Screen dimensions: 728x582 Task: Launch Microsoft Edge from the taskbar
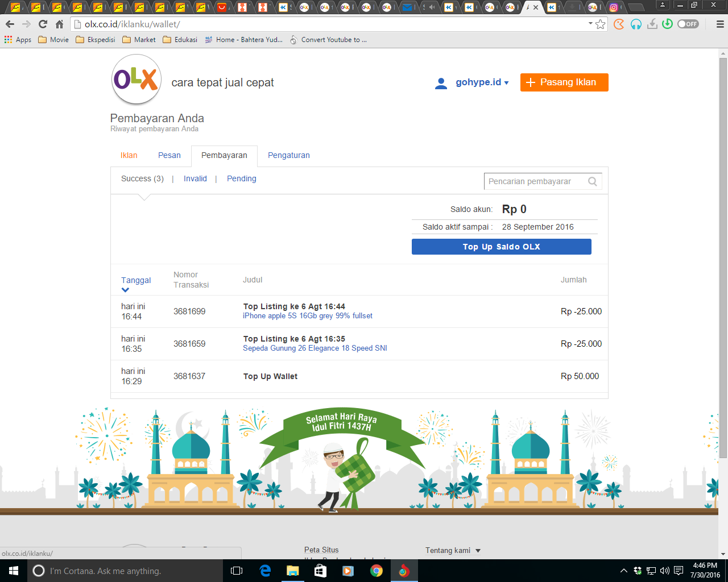click(x=265, y=571)
